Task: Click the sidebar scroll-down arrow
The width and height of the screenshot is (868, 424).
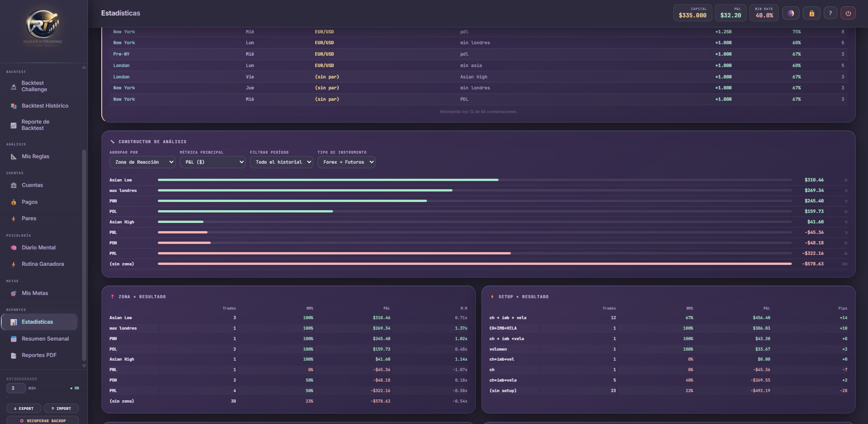Action: pos(84,366)
